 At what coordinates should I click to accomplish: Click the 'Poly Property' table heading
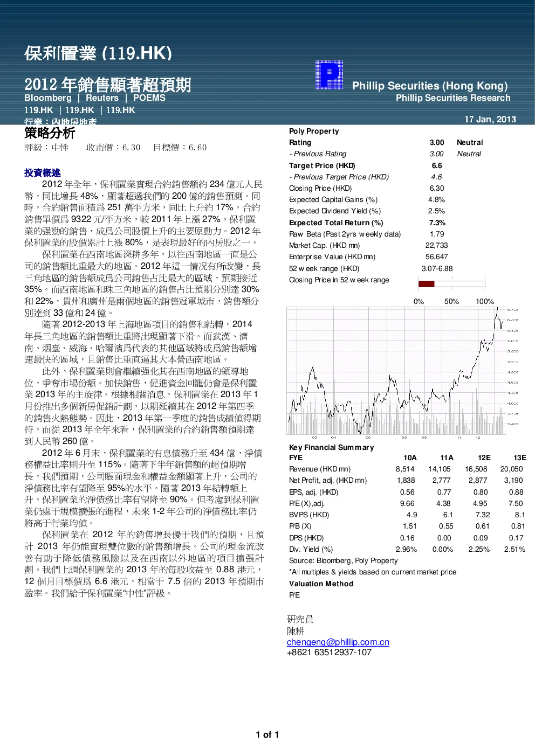314,131
